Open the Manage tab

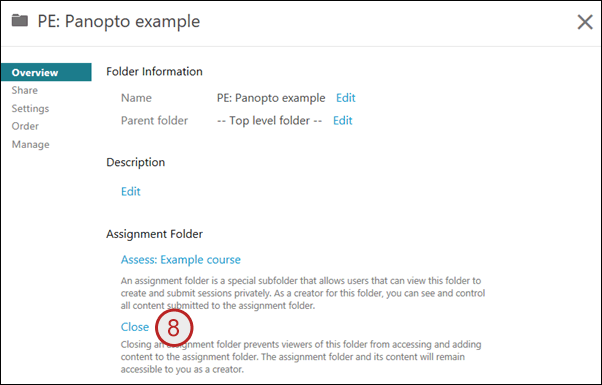pyautogui.click(x=31, y=144)
